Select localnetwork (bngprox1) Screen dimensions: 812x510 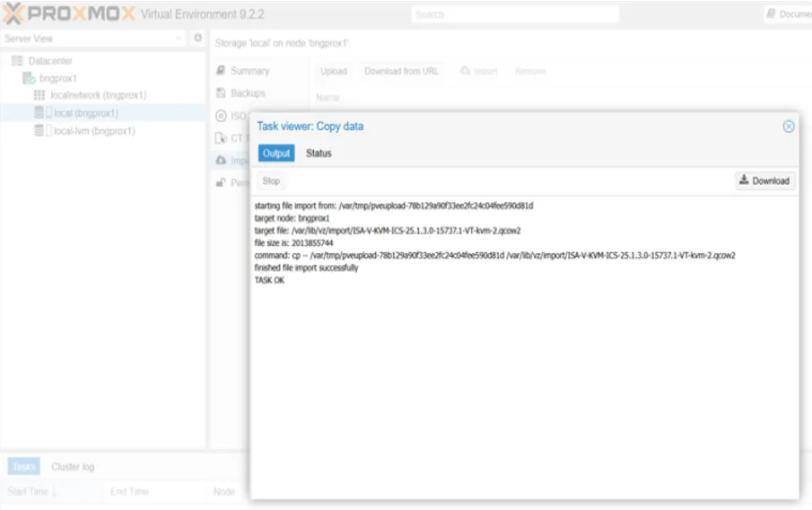coord(99,95)
